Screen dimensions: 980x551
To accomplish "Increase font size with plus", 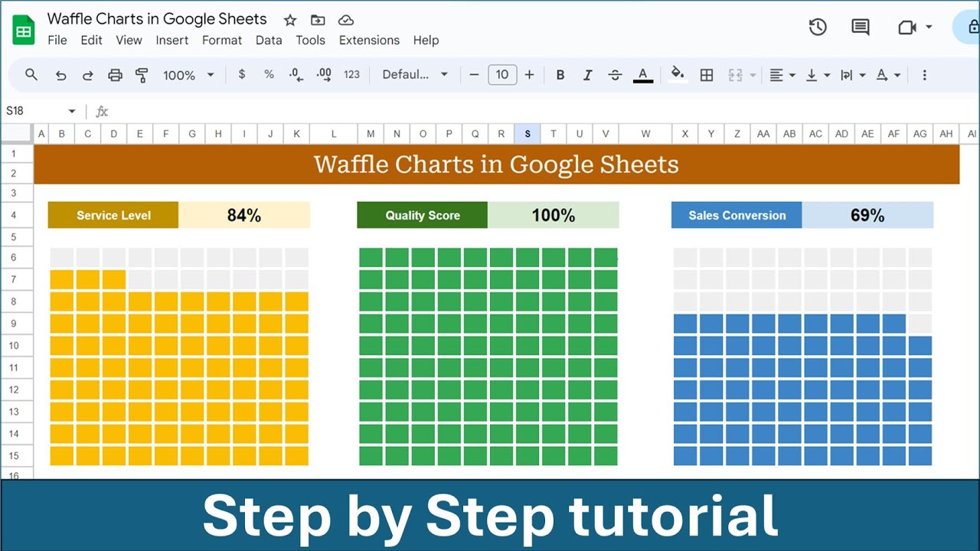I will [x=529, y=75].
